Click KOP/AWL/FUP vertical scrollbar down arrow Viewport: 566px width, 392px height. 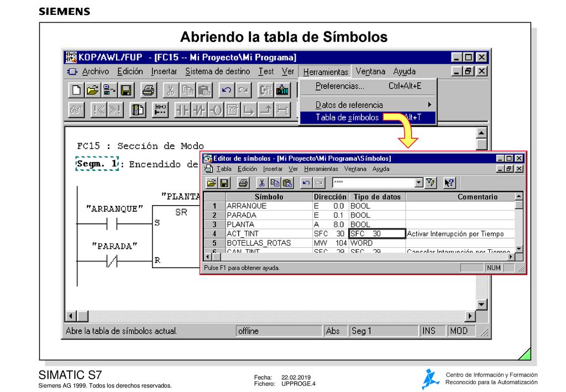pyautogui.click(x=481, y=304)
